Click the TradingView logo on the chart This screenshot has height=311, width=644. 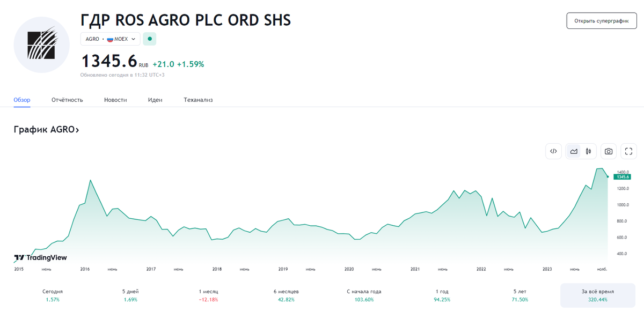point(40,257)
